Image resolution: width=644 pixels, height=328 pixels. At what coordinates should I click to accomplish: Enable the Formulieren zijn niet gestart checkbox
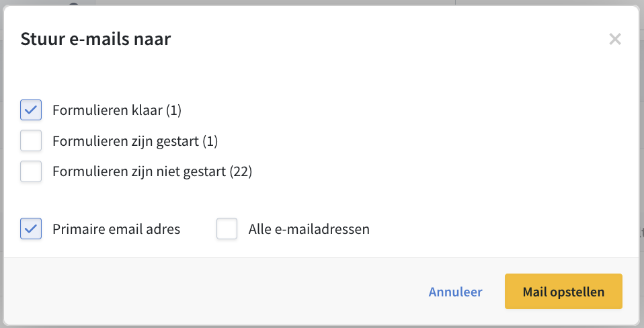(31, 171)
